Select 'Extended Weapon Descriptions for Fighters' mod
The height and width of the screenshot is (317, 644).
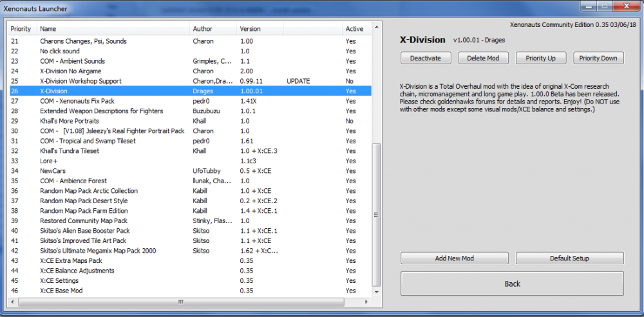[x=190, y=111]
